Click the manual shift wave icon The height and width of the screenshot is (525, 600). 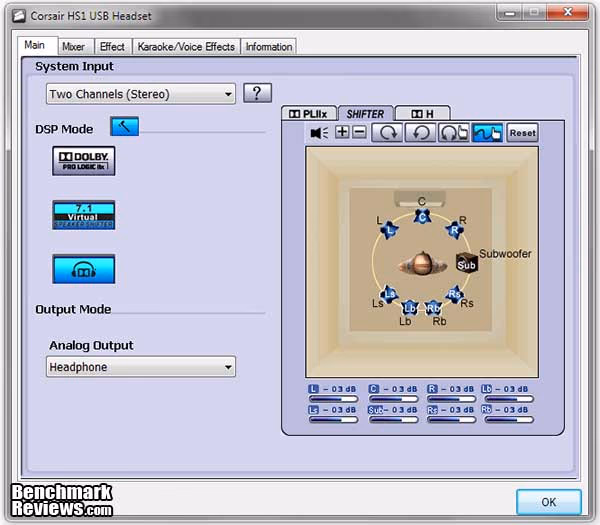[488, 132]
